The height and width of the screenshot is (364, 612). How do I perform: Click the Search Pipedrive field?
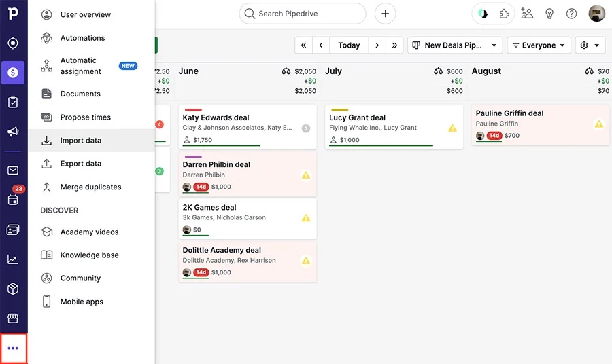(303, 14)
